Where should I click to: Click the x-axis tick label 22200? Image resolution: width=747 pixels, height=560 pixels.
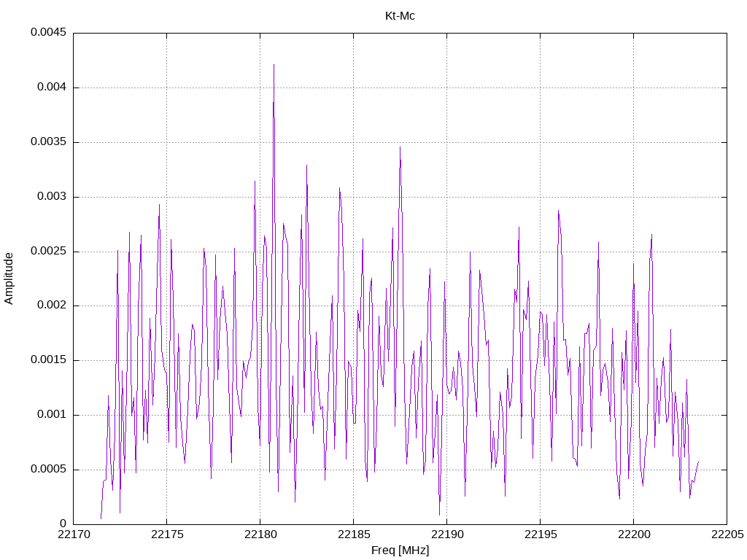pyautogui.click(x=634, y=534)
